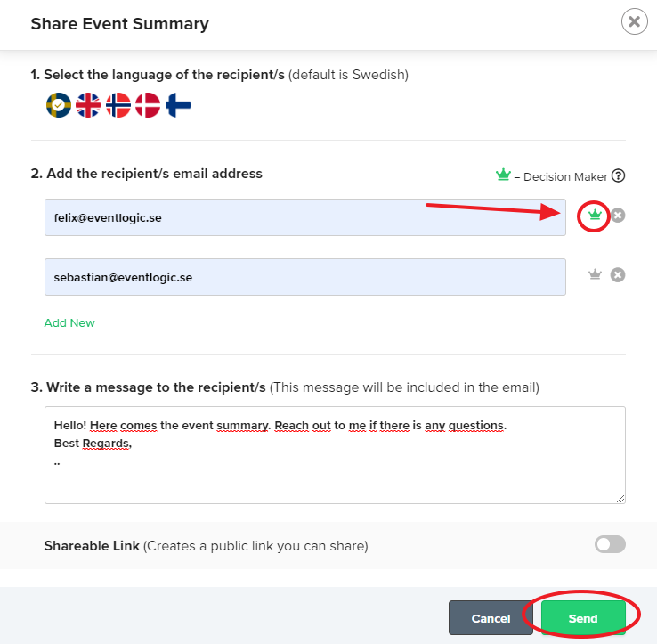The height and width of the screenshot is (644, 657).
Task: Click the Decision Maker legend crown icon
Action: coord(503,175)
